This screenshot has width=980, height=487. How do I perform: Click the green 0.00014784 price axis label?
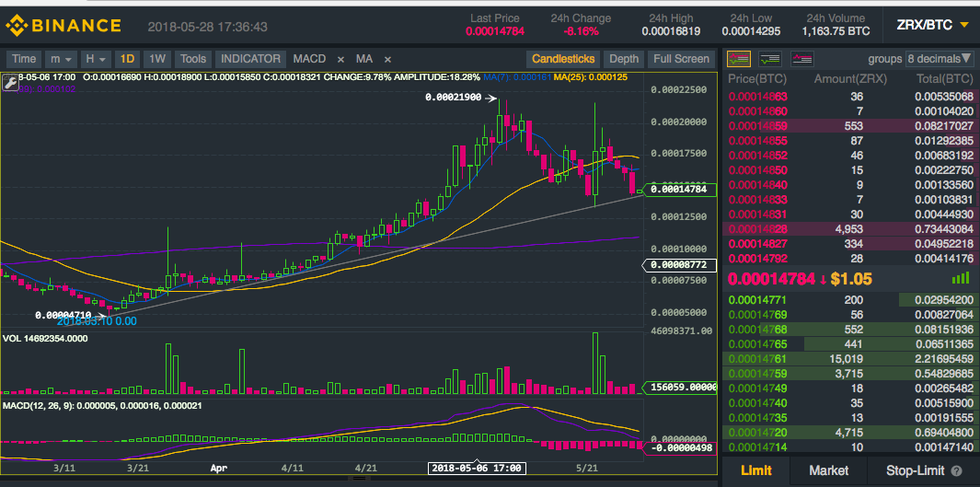[678, 188]
